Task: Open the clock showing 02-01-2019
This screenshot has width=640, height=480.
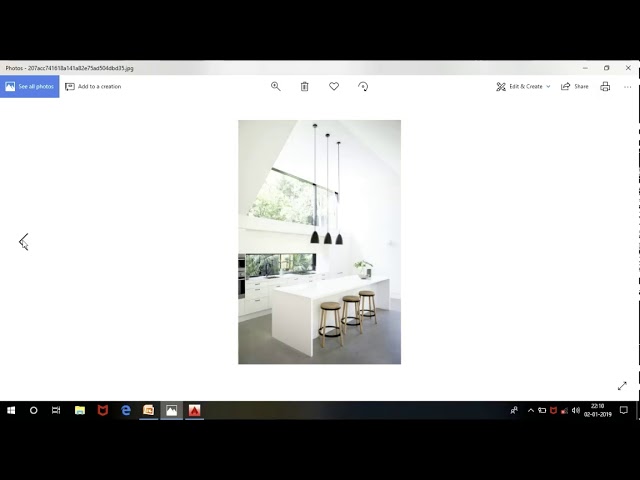Action: pos(598,410)
